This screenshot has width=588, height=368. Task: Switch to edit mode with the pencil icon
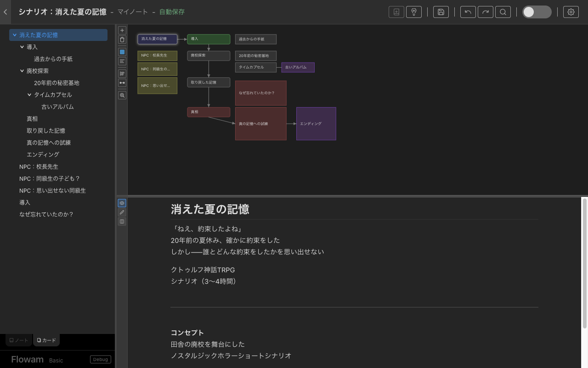122,212
